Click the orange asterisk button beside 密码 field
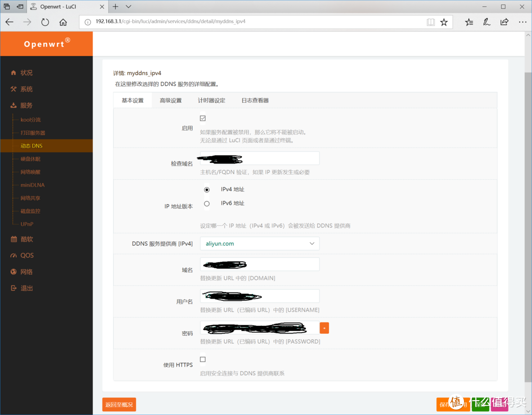This screenshot has width=532, height=415. point(324,327)
